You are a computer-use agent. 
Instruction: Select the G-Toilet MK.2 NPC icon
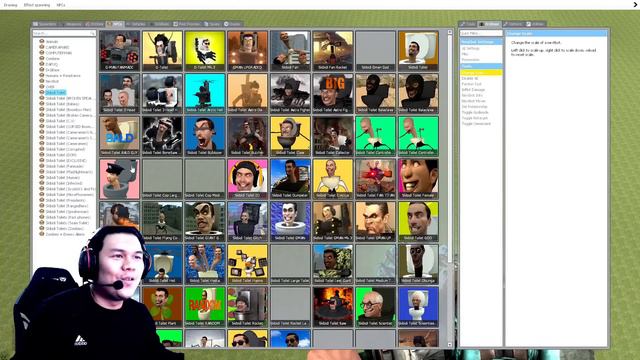[x=205, y=51]
